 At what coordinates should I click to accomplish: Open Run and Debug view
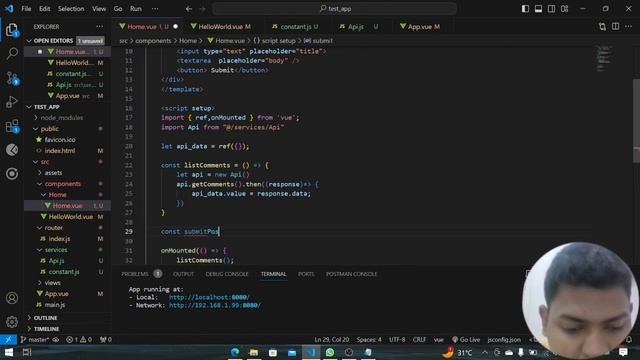tap(12, 102)
